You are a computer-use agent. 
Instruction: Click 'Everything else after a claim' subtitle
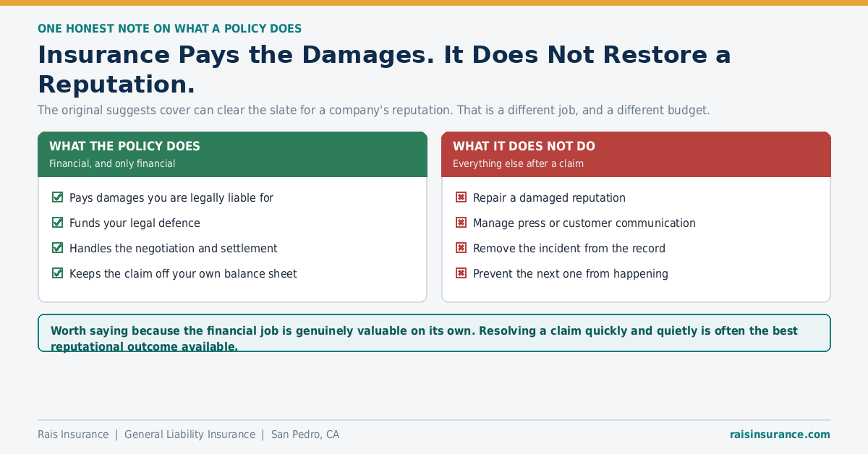click(x=518, y=163)
